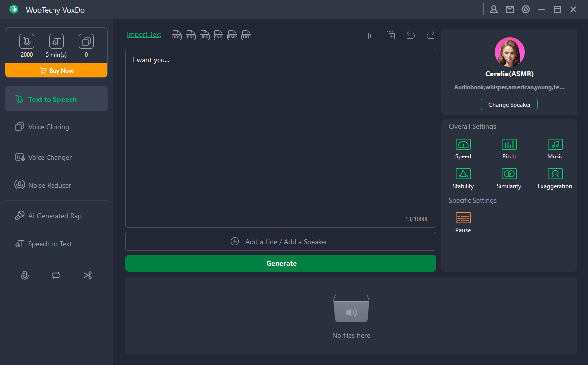
Task: Open the Voice Changer section
Action: coord(50,157)
